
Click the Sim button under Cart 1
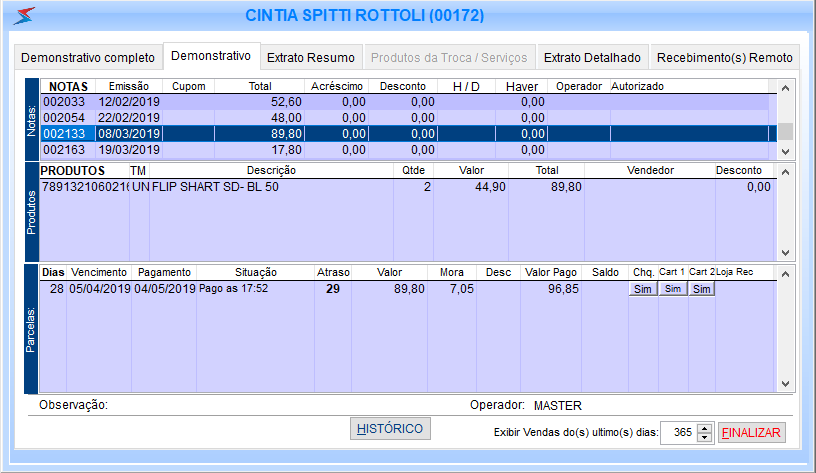coord(673,289)
